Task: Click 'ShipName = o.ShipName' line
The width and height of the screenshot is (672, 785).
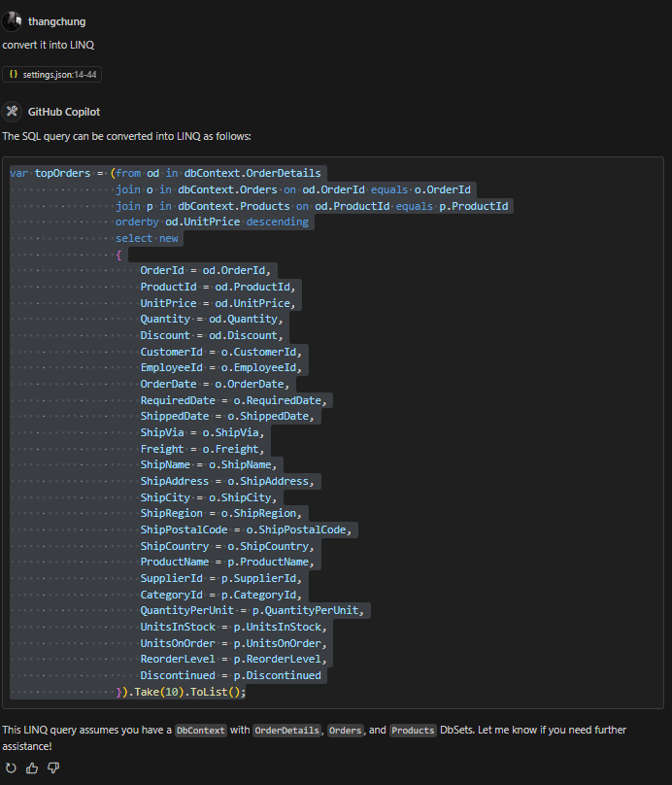Action: pyautogui.click(x=208, y=464)
